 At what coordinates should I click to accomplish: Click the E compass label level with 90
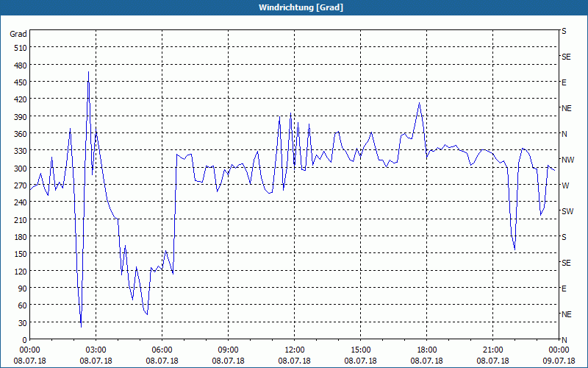(x=564, y=289)
